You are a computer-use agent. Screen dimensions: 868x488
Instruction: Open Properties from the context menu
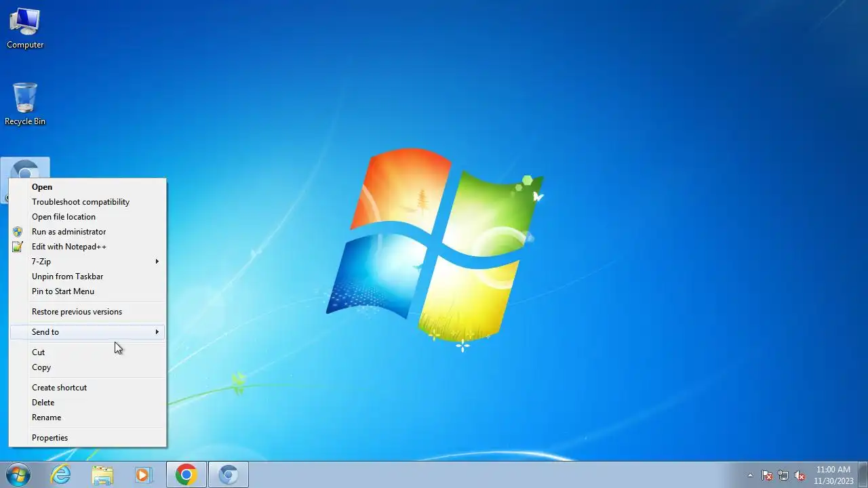pyautogui.click(x=88, y=438)
